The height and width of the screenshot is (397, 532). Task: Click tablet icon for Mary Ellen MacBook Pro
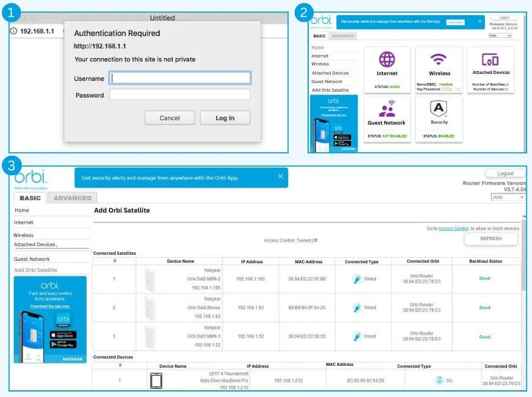coord(156,381)
